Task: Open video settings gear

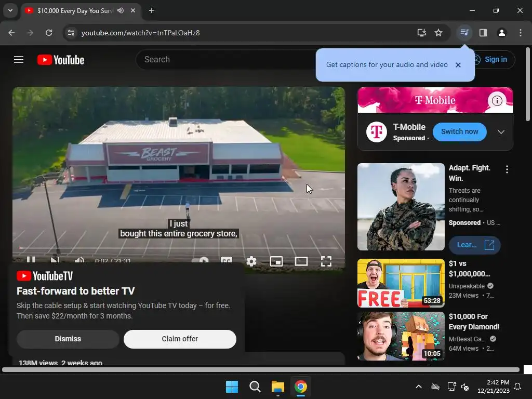Action: [251, 261]
